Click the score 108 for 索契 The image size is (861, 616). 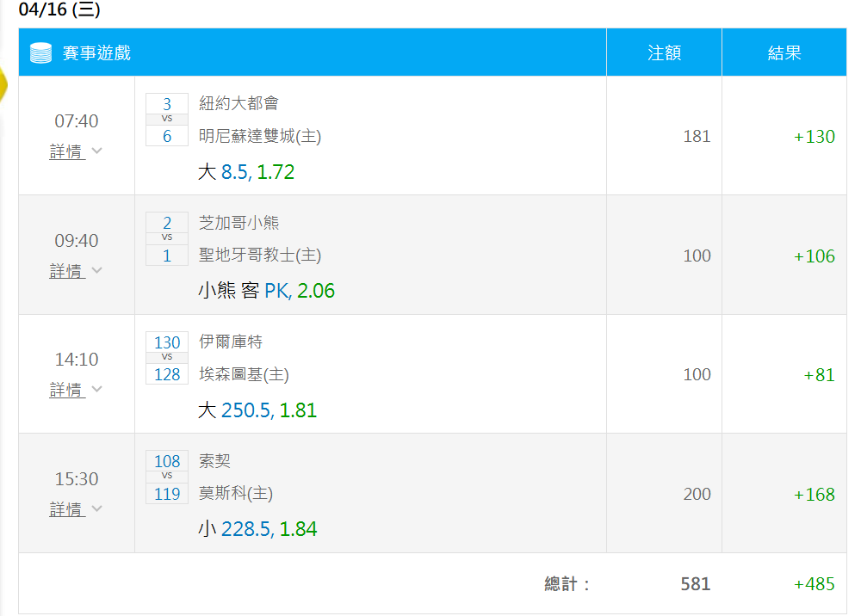[167, 461]
